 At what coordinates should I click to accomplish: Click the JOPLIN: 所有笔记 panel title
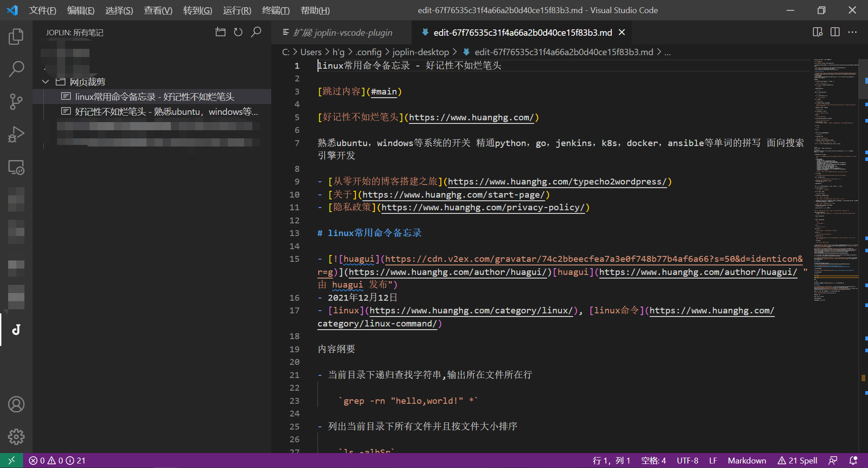(75, 33)
